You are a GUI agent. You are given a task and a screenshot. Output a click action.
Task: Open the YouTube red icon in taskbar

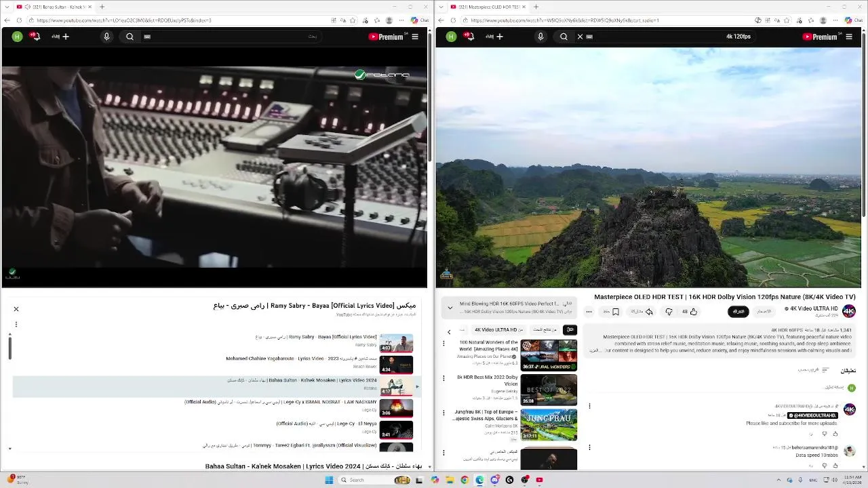coord(539,480)
